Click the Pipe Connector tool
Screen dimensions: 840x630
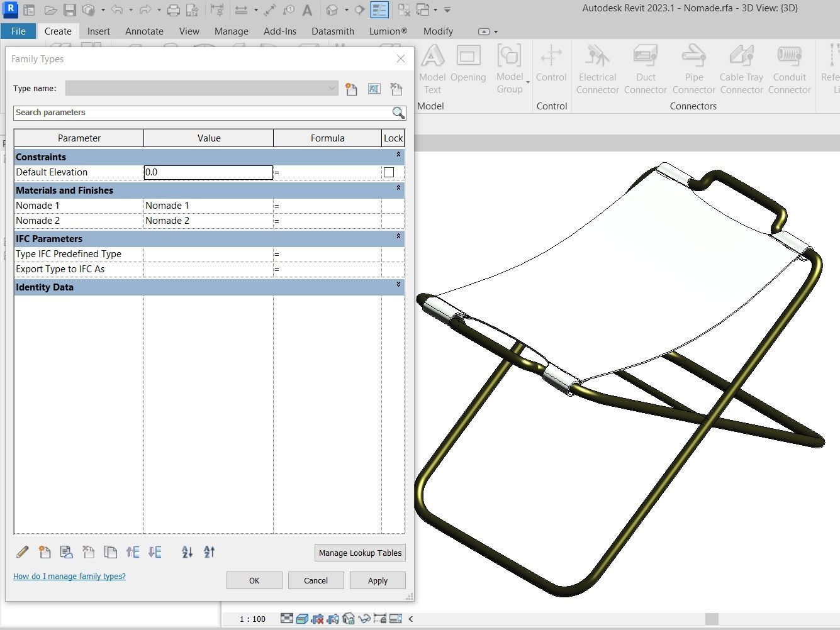point(694,70)
